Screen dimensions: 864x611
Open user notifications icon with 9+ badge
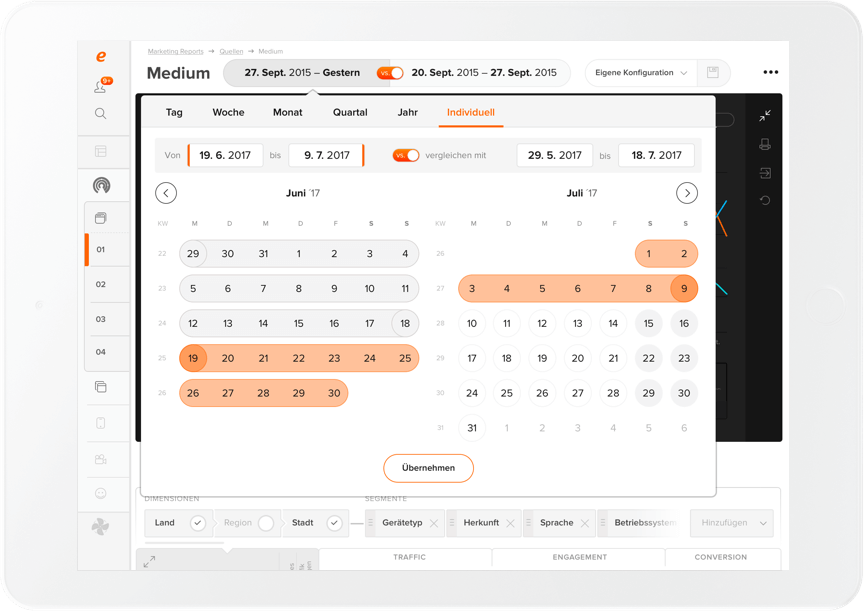[101, 87]
